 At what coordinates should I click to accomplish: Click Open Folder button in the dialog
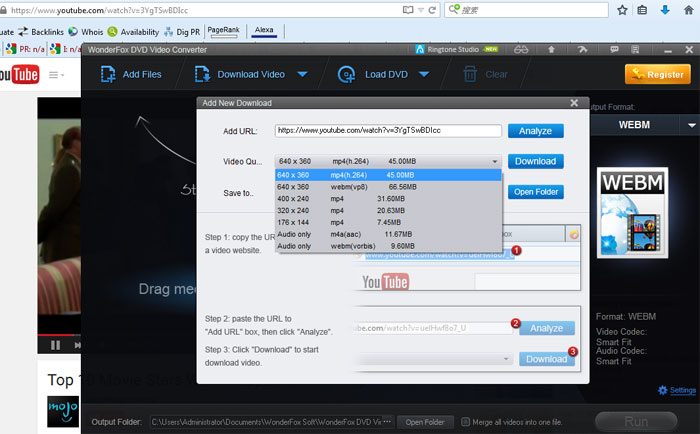coord(536,192)
